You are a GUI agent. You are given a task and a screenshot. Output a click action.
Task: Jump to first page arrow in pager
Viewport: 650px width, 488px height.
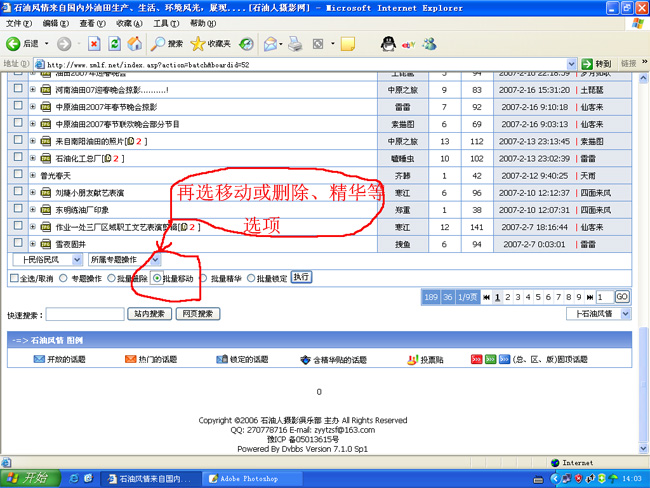(487, 297)
